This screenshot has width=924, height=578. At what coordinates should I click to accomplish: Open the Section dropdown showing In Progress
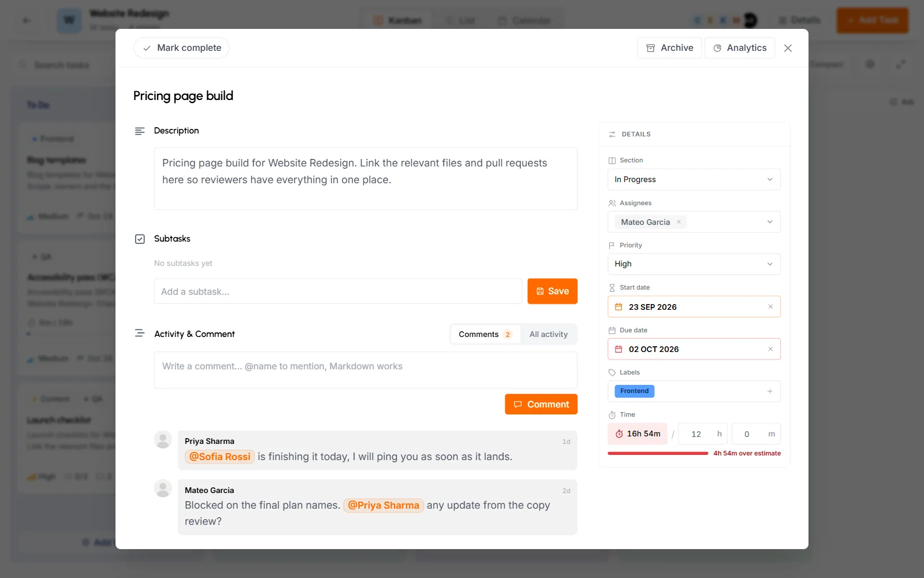click(x=694, y=179)
